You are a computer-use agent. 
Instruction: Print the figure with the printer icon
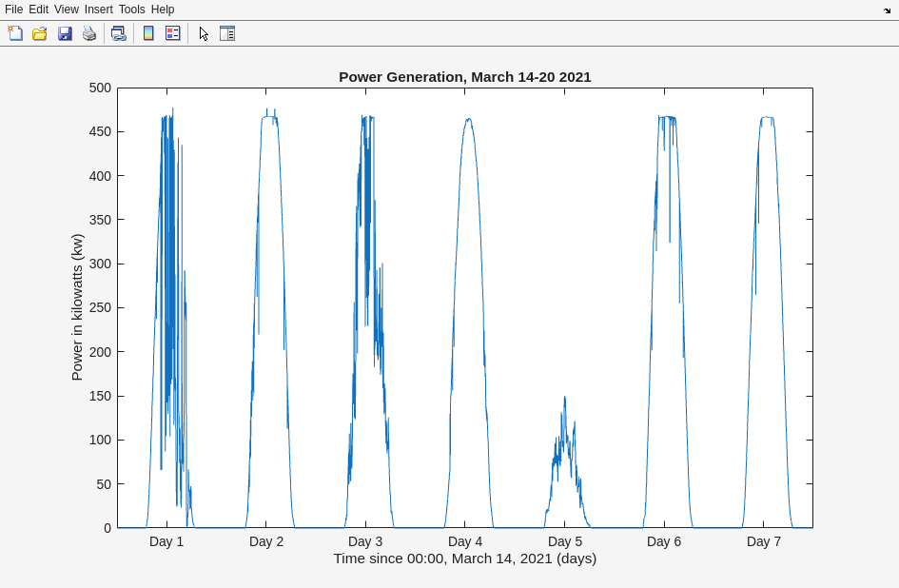[89, 33]
